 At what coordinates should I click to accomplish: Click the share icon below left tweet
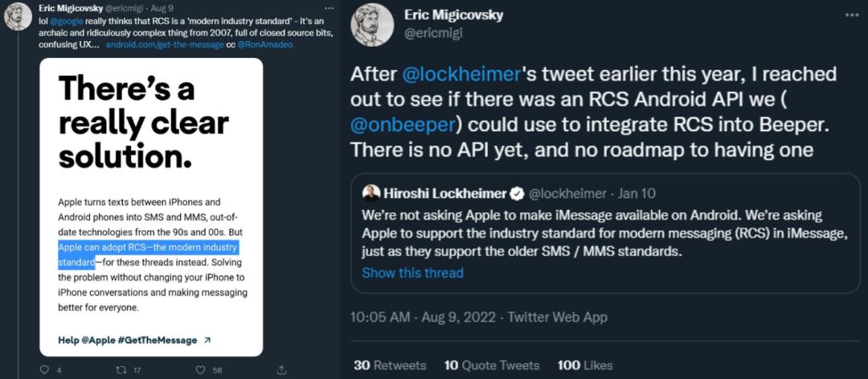coord(281,370)
